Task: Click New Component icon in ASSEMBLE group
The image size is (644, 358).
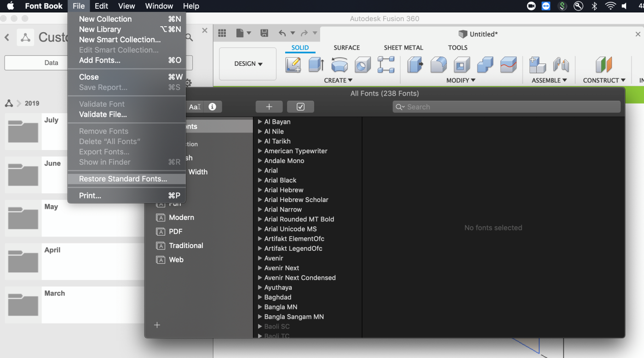Action: point(537,64)
